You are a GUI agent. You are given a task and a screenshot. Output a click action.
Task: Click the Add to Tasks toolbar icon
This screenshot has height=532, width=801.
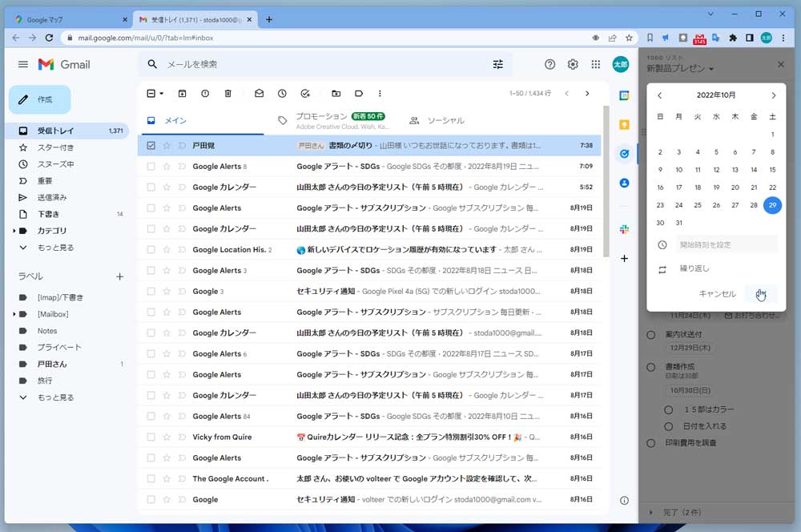coord(305,94)
